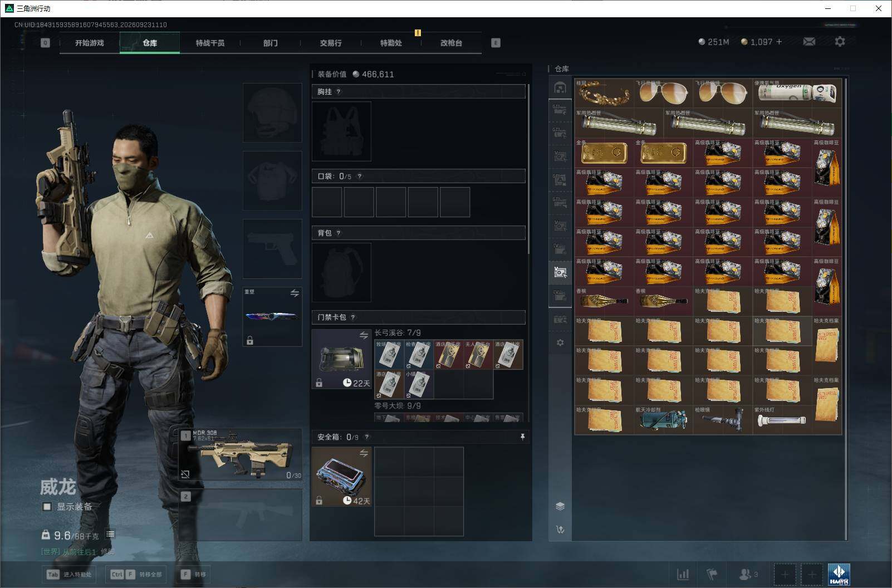Open the 开始游戏 tab
The height and width of the screenshot is (588, 892).
90,43
